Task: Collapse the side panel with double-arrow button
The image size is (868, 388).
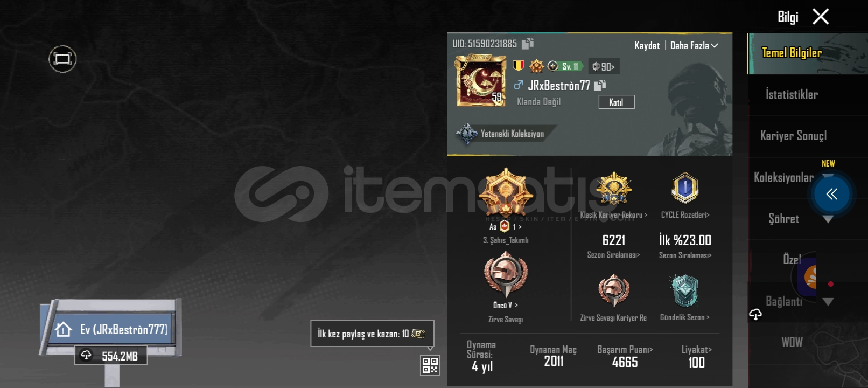Action: [832, 194]
